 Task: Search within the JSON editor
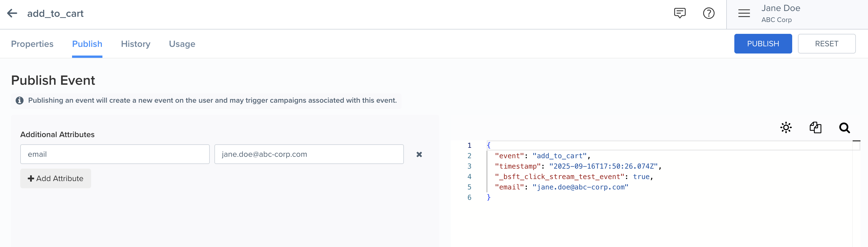point(844,128)
